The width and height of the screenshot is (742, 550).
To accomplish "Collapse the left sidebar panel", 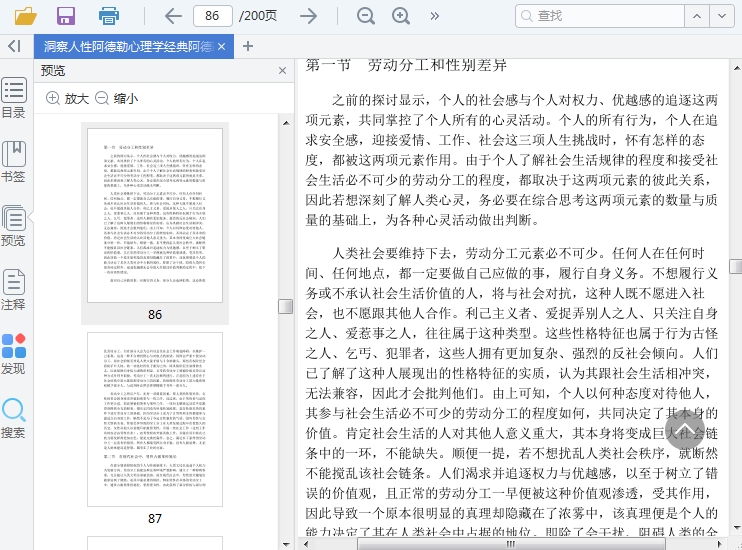I will pos(14,46).
